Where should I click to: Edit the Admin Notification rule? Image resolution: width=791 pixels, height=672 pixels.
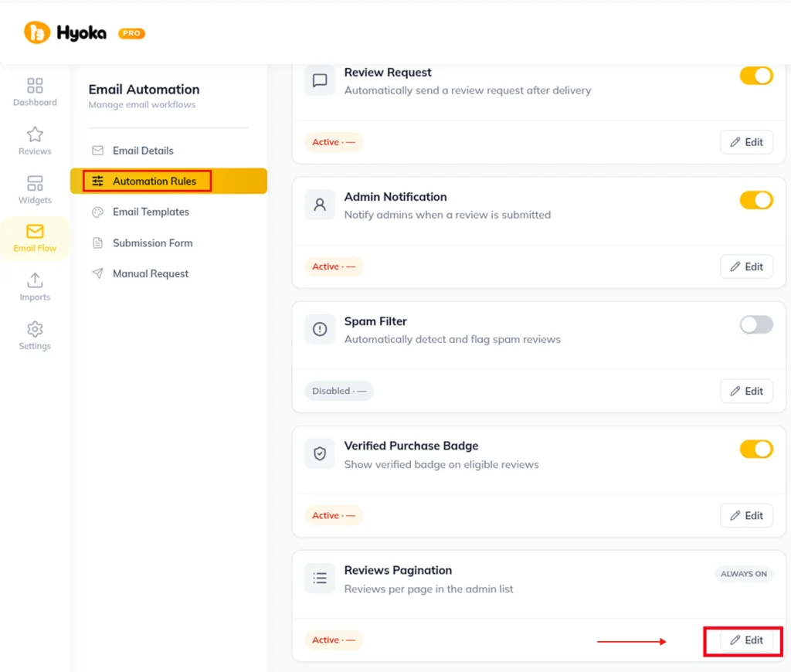click(747, 267)
